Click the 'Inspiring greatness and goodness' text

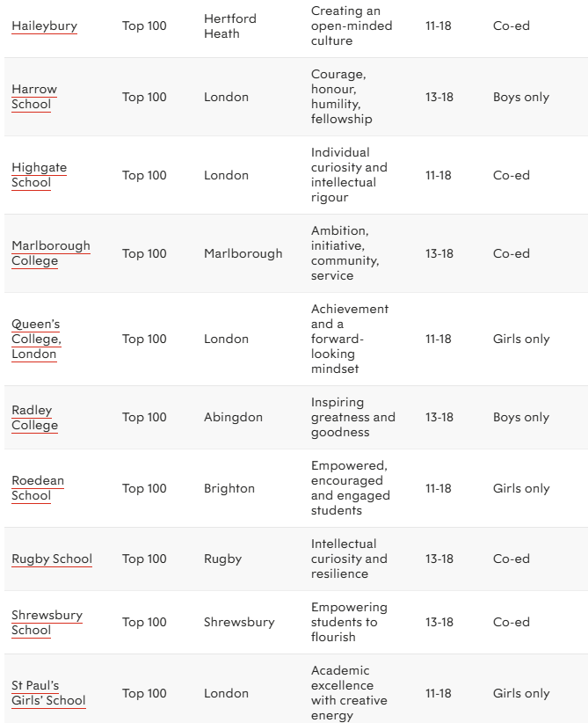352,417
